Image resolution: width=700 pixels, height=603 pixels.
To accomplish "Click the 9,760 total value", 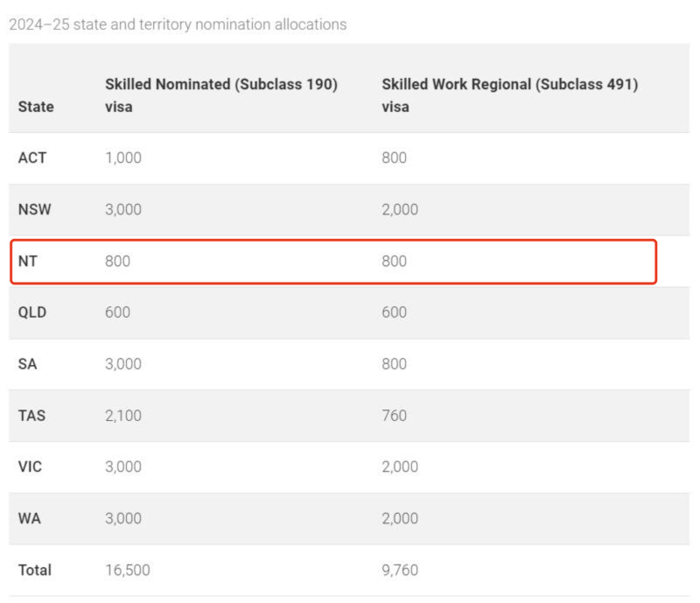I will pos(400,570).
